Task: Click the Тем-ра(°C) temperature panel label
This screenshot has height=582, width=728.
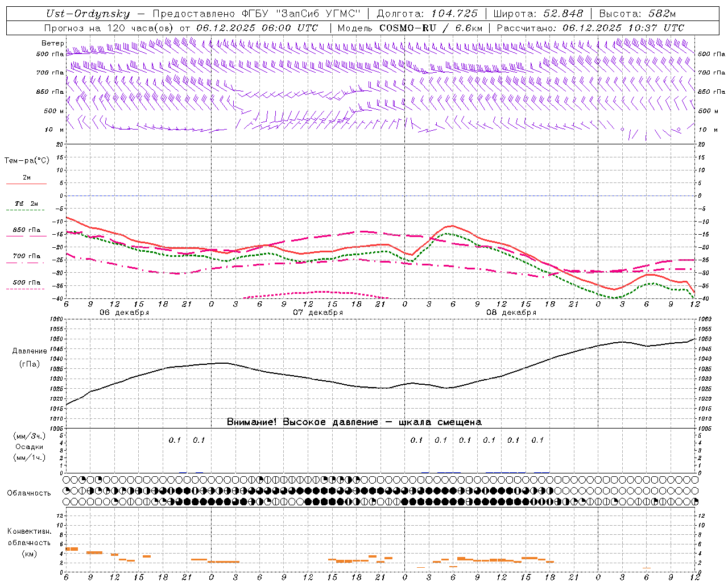Action: click(27, 161)
